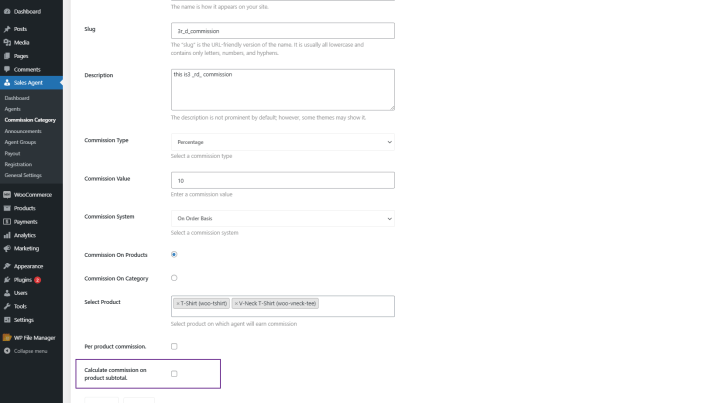Select Commission On Category radio button

point(174,278)
